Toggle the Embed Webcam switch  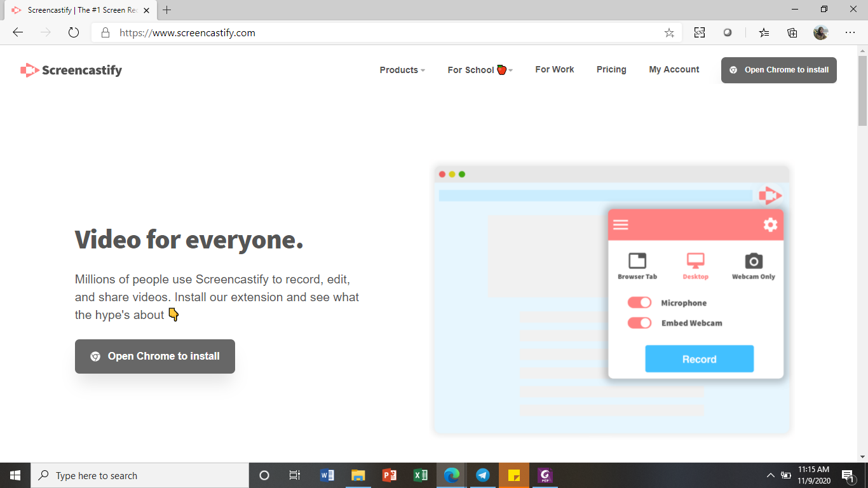click(x=639, y=323)
